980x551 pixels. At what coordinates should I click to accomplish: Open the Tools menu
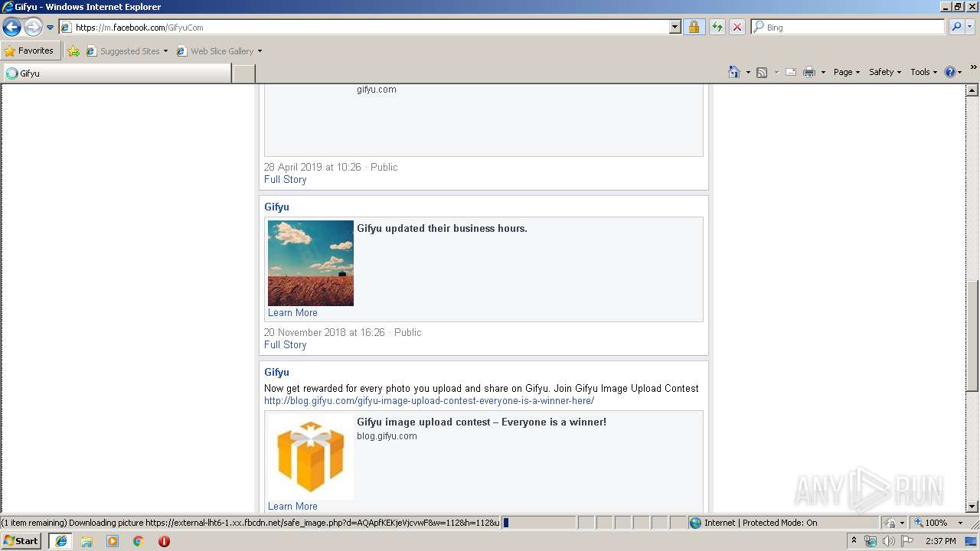[x=923, y=72]
